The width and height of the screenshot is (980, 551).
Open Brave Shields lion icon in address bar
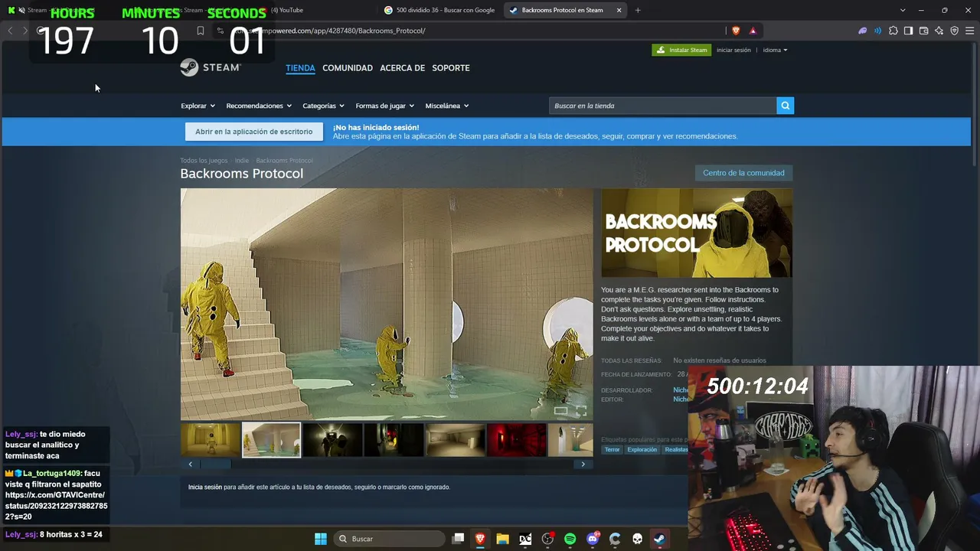pos(736,31)
